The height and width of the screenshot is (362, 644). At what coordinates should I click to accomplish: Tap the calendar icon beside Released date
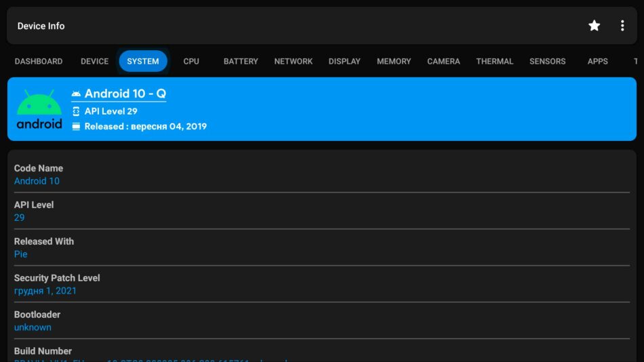click(76, 127)
